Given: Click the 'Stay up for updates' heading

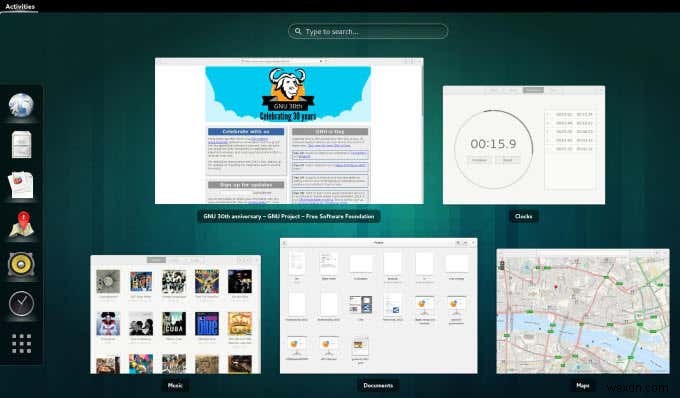Looking at the screenshot, I should (x=246, y=185).
